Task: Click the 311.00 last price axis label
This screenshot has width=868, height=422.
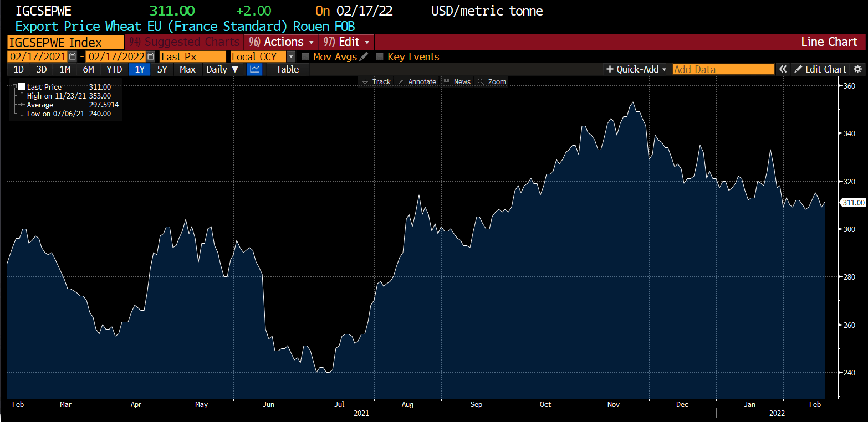Action: (853, 203)
